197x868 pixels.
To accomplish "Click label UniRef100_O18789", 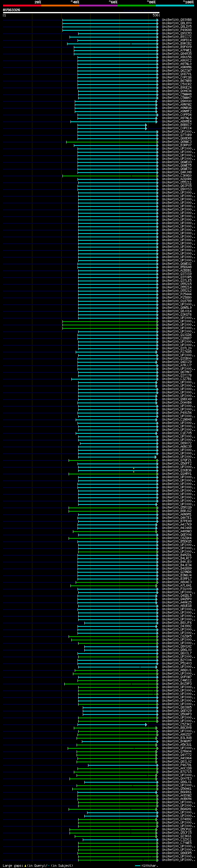I will [176, 301].
